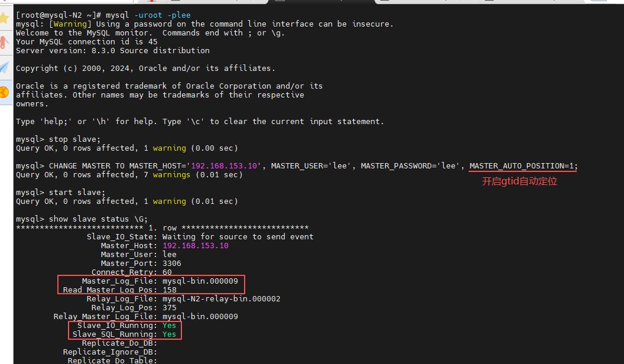Screen dimensions: 624x364
Task: Click the yellow 'Warning' word in brackets
Action: [70, 24]
